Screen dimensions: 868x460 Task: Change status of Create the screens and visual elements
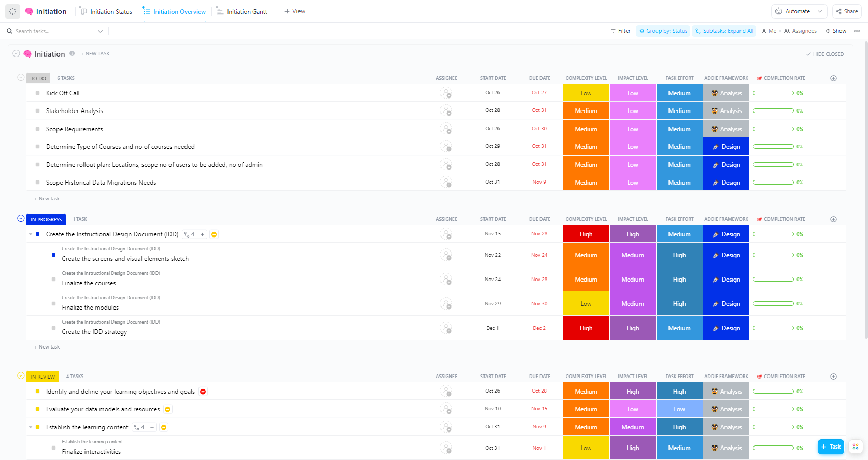(53, 255)
